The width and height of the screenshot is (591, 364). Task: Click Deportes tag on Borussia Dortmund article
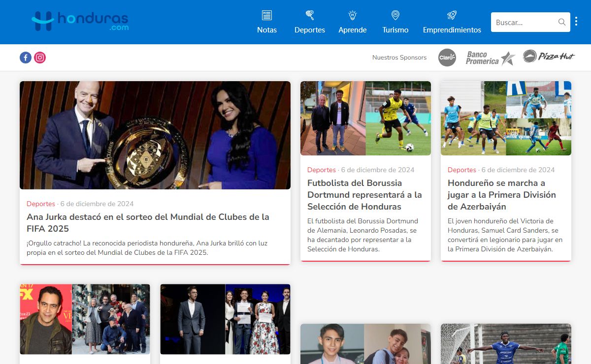click(x=322, y=170)
